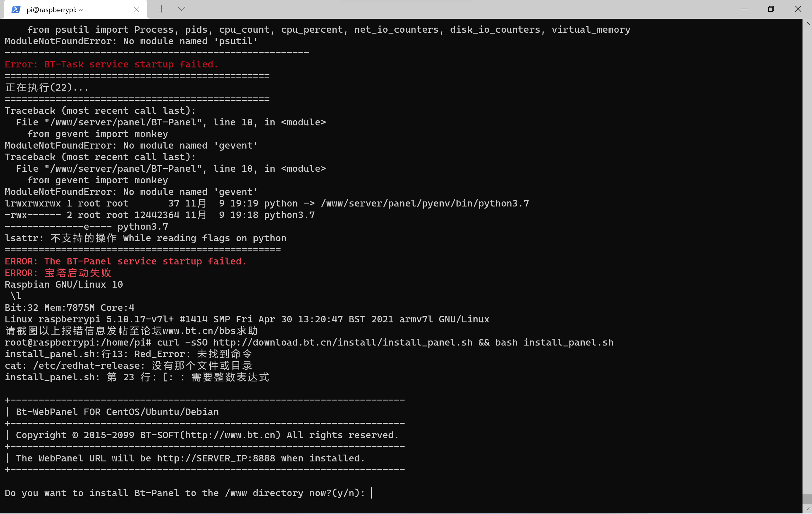
Task: Click the PowerShell icon on the tab
Action: click(x=16, y=9)
